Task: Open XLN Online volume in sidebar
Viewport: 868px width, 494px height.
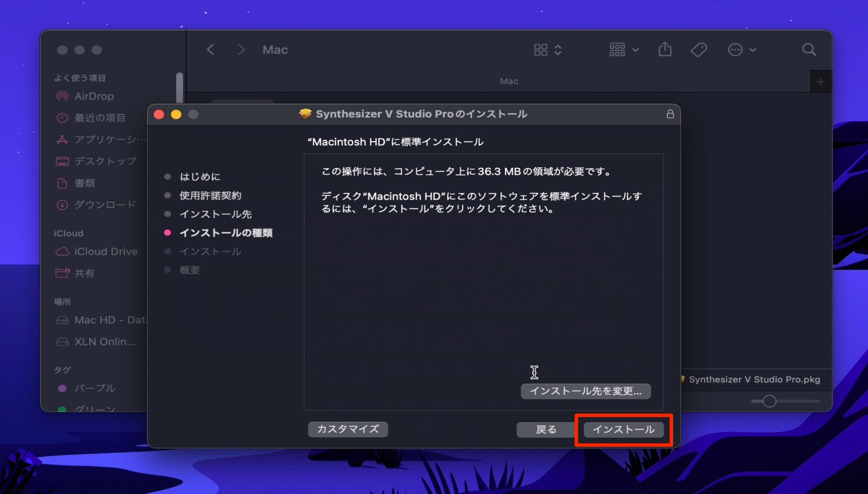Action: click(105, 342)
